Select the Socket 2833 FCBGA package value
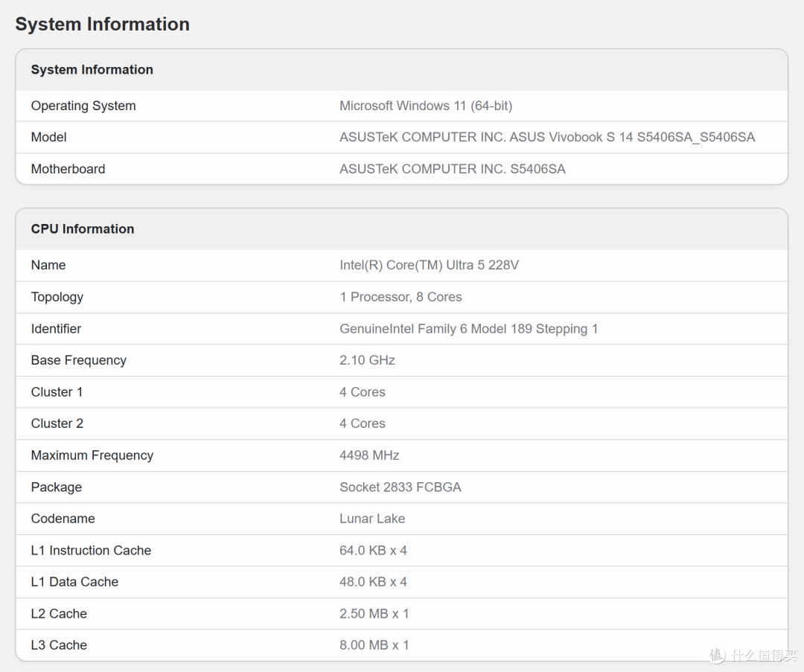The width and height of the screenshot is (804, 672). point(400,487)
